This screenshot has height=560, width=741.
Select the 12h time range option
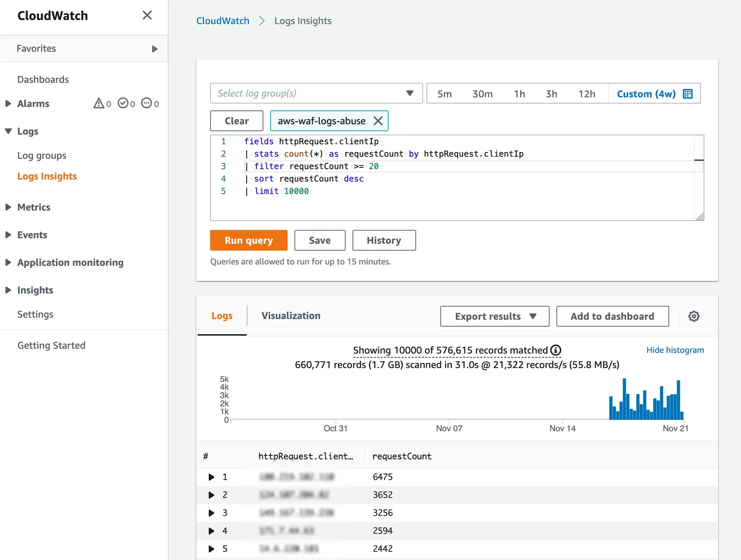[586, 94]
